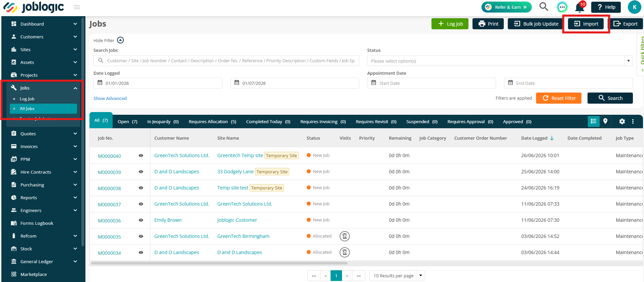
Task: Toggle preview eye for job M0000034
Action: [141, 252]
